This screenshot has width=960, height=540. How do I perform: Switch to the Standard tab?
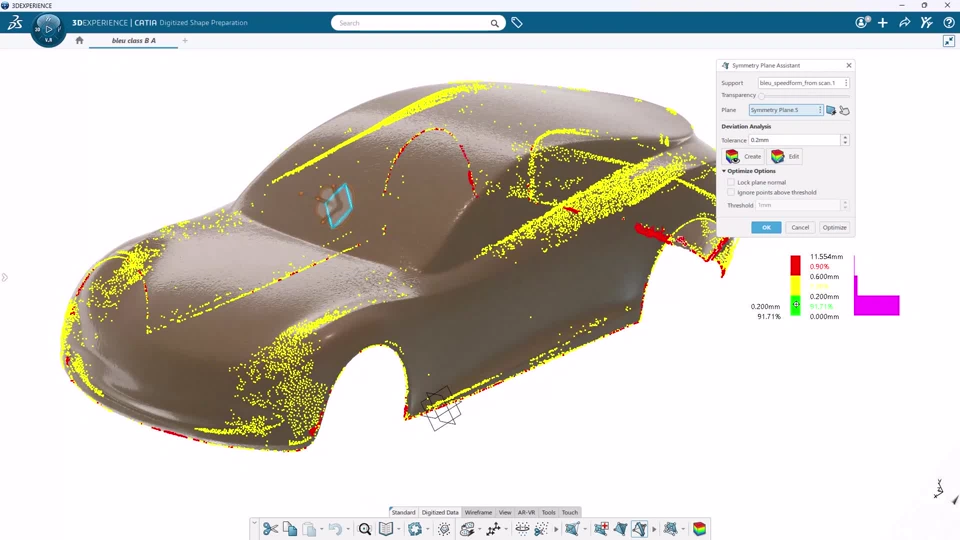coord(403,512)
